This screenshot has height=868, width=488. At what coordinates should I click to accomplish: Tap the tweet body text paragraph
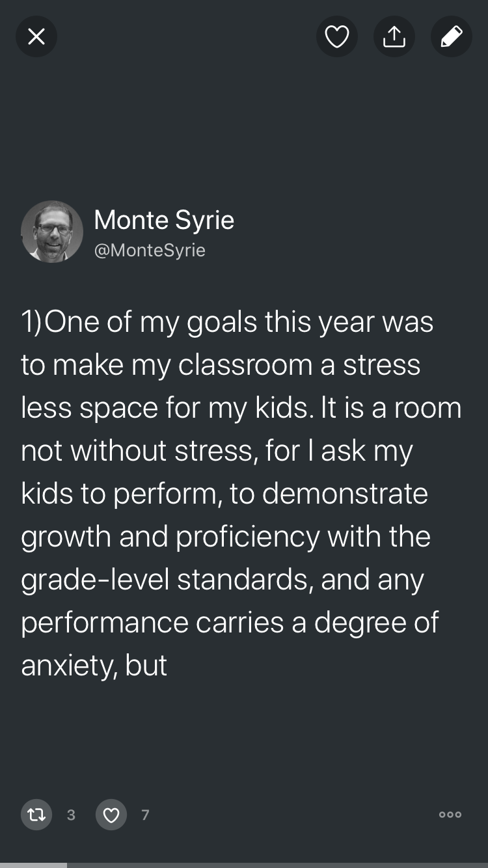241,493
